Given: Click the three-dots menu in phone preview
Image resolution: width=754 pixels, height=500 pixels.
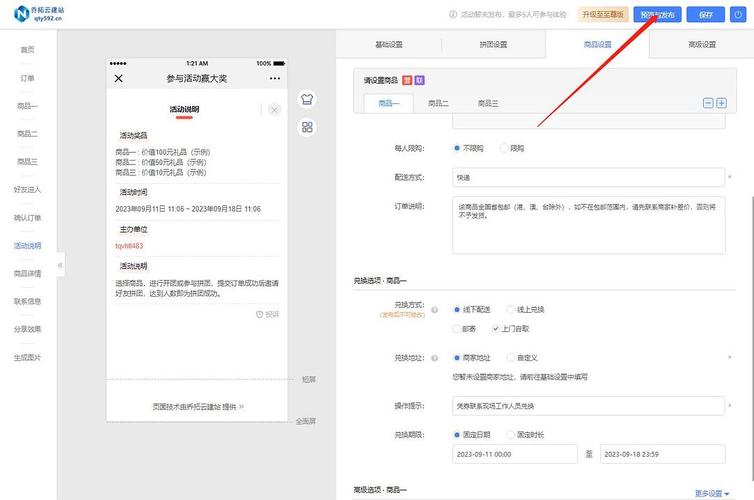Looking at the screenshot, I should (x=275, y=78).
